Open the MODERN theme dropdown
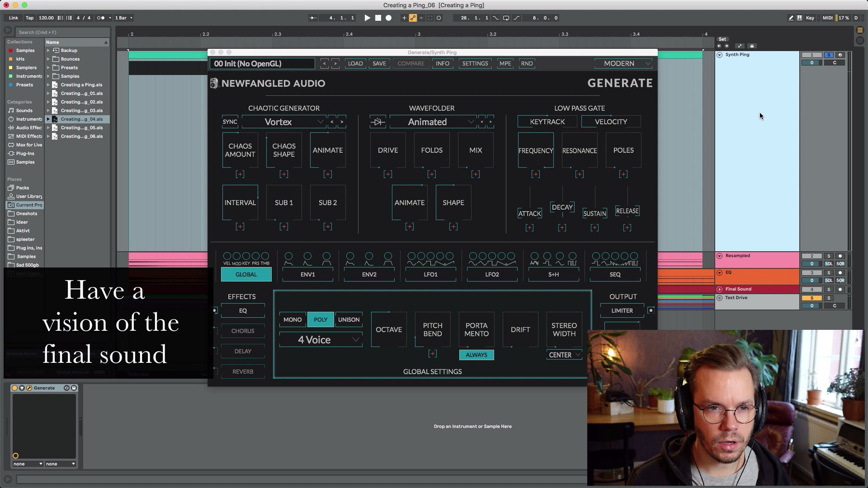Image resolution: width=868 pixels, height=488 pixels. pos(623,64)
